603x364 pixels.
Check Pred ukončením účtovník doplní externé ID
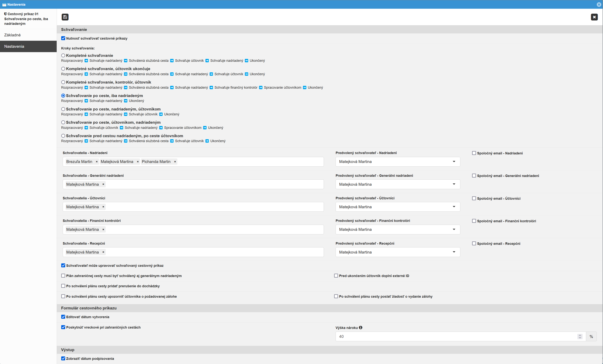coord(336,276)
